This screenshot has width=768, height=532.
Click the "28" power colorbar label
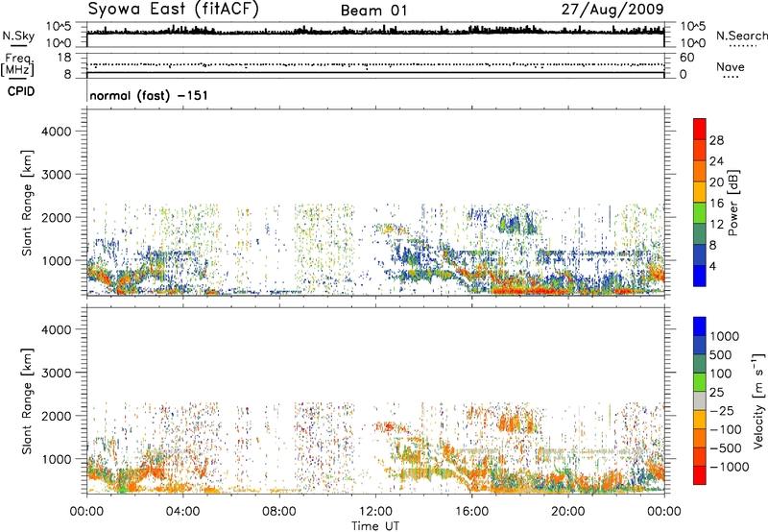coord(716,140)
